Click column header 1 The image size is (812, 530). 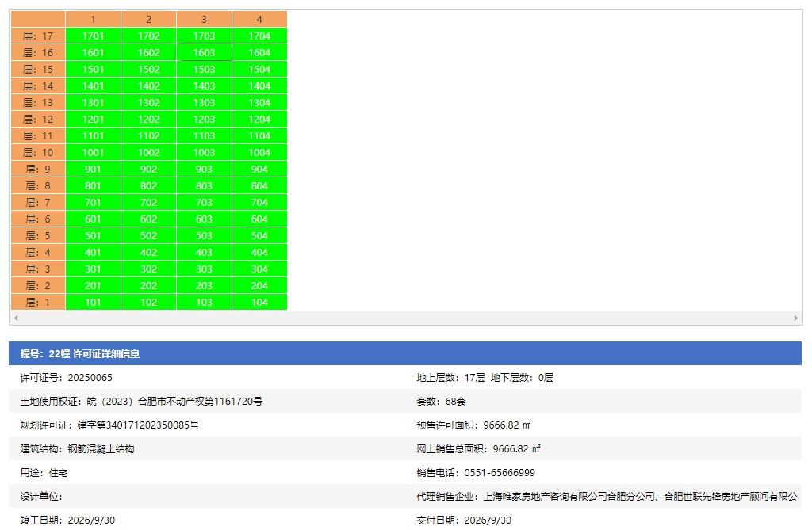point(94,19)
